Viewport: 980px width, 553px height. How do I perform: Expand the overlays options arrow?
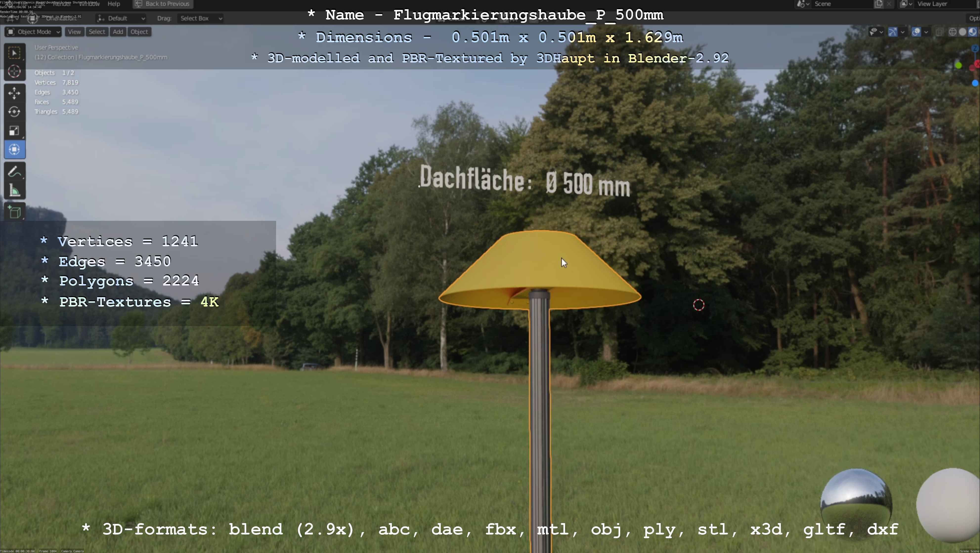coord(926,32)
